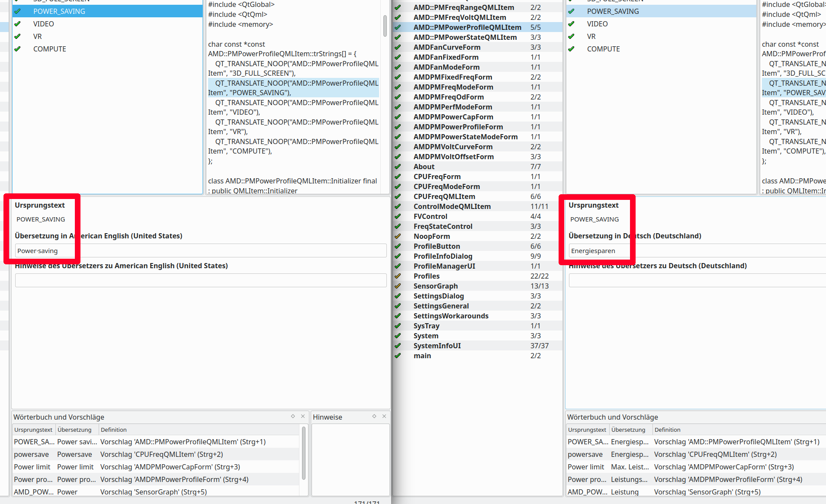Click the check icon beside FVControl

point(398,216)
